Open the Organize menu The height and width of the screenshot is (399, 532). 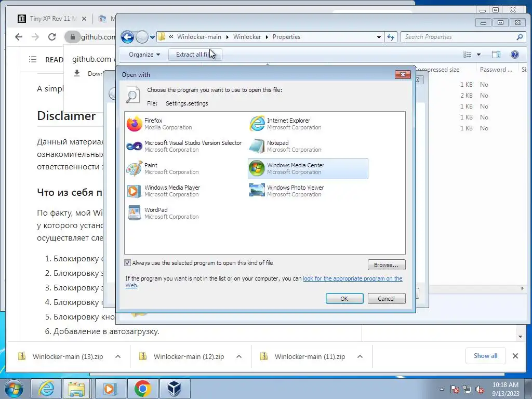(144, 55)
